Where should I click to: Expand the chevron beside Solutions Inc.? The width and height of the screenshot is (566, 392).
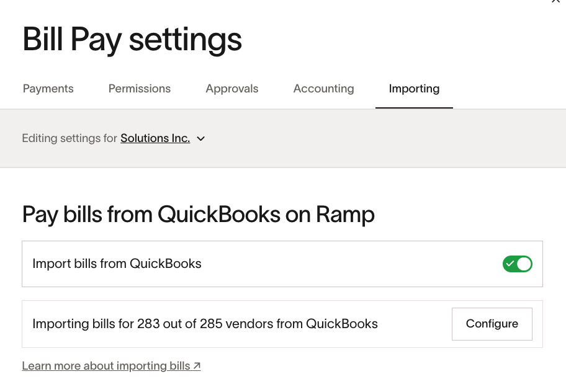[x=200, y=139]
